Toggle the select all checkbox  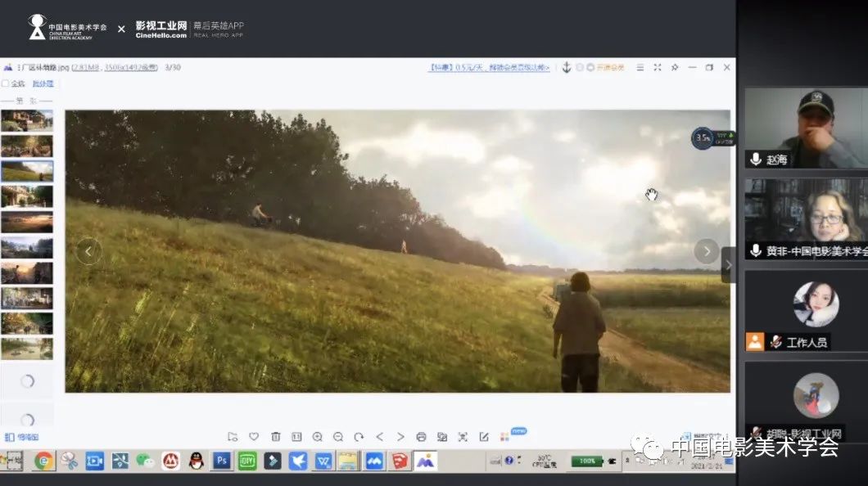click(6, 83)
